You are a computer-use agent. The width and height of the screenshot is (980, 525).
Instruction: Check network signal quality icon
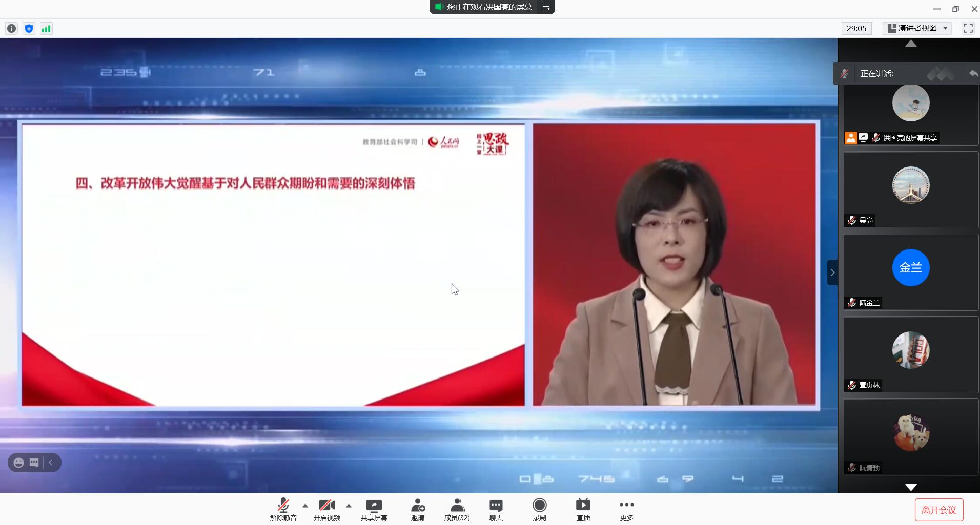(x=46, y=29)
